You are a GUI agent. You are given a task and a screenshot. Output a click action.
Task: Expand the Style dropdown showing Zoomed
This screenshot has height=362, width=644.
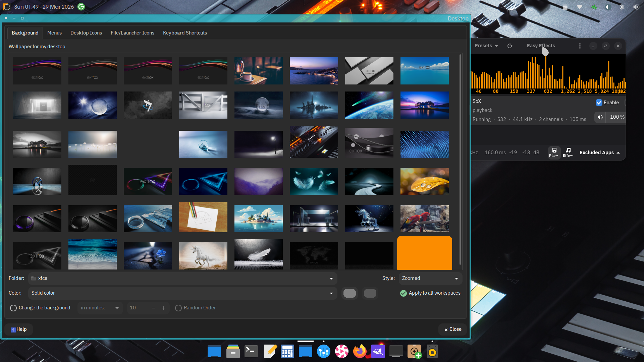(x=430, y=279)
